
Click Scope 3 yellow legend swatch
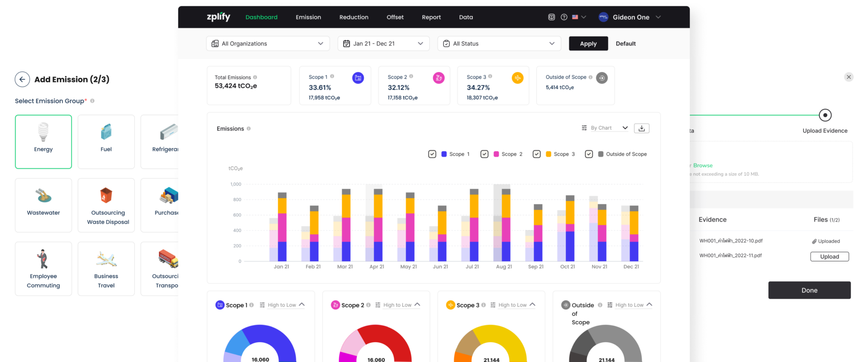[548, 154]
